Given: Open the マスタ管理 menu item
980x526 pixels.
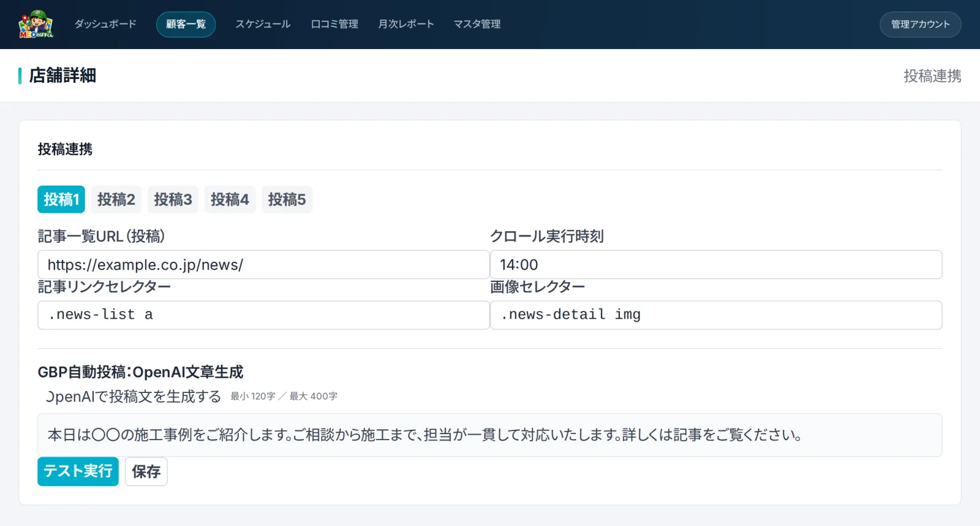Looking at the screenshot, I should (477, 25).
